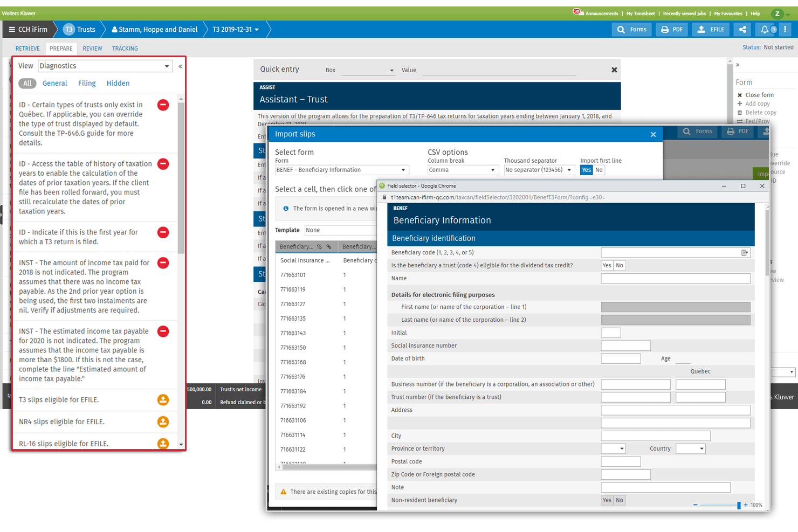Screen dimensions: 798x532
Task: Open the Thousand separator dropdown
Action: (x=539, y=170)
